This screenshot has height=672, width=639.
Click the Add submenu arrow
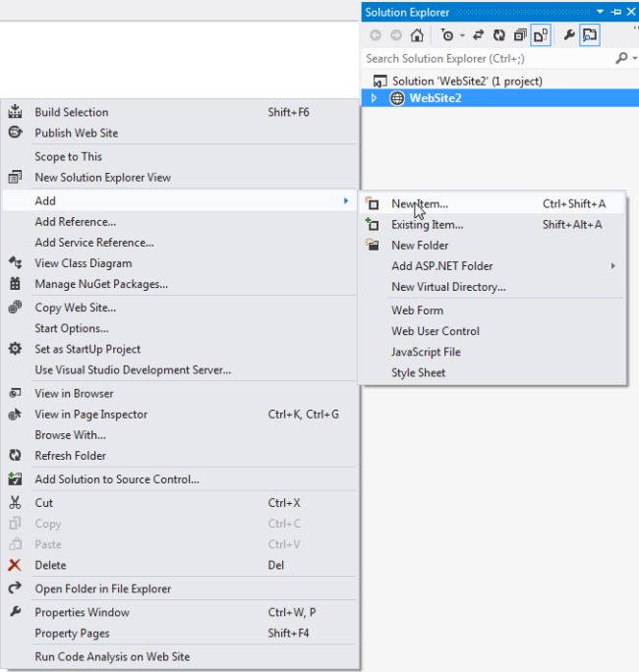point(346,201)
